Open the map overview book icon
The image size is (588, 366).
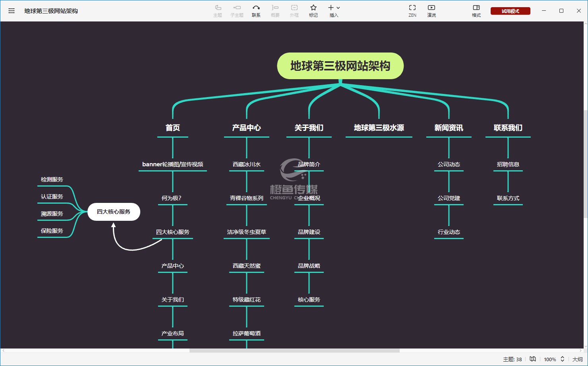533,359
